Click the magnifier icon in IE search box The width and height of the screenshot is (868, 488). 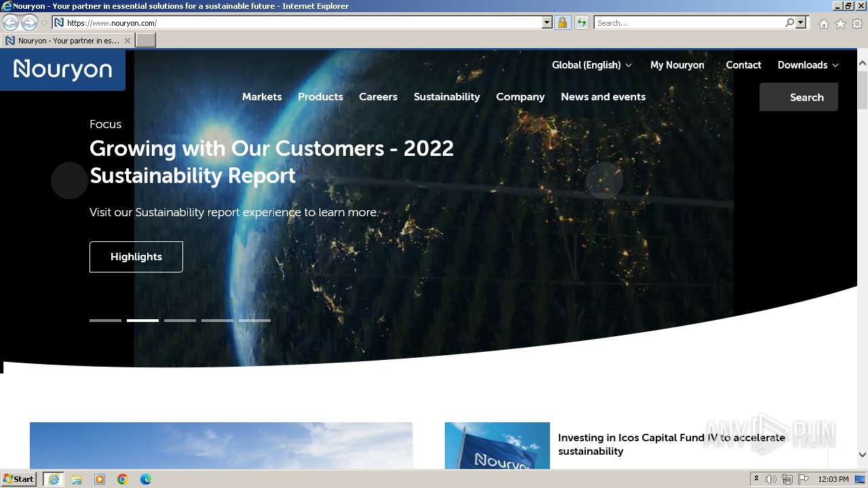click(x=789, y=23)
